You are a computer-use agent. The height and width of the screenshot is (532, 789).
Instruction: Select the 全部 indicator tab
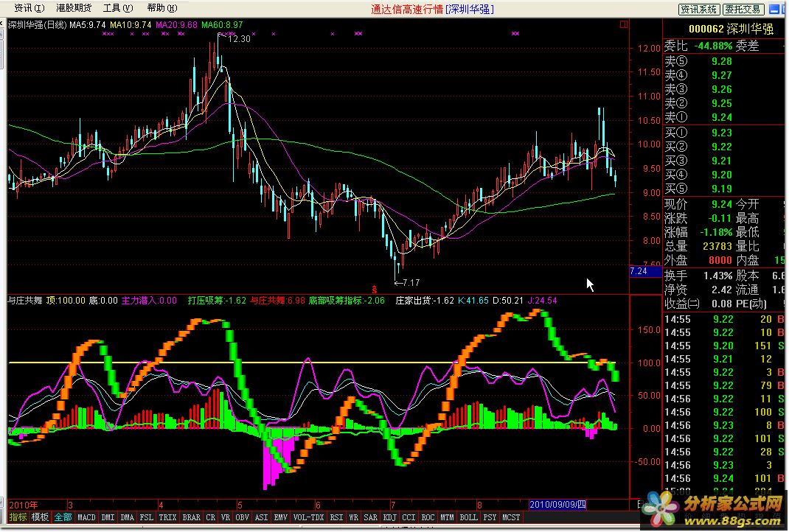click(x=63, y=517)
